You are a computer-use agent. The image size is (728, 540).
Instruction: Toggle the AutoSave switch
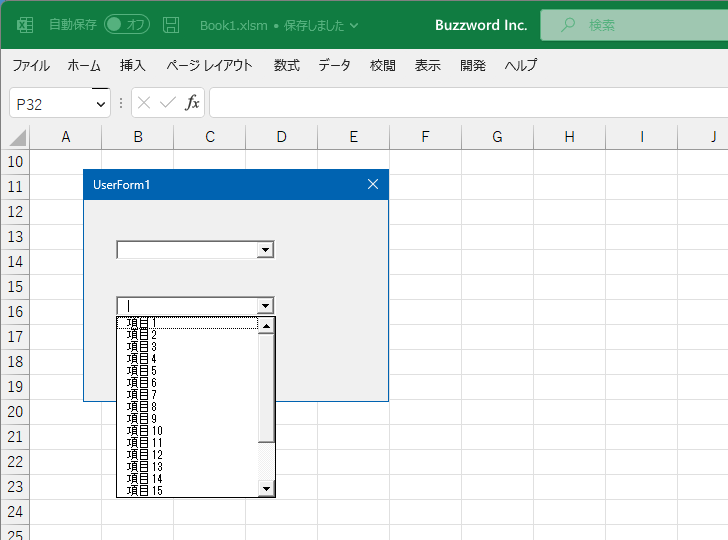[x=127, y=25]
